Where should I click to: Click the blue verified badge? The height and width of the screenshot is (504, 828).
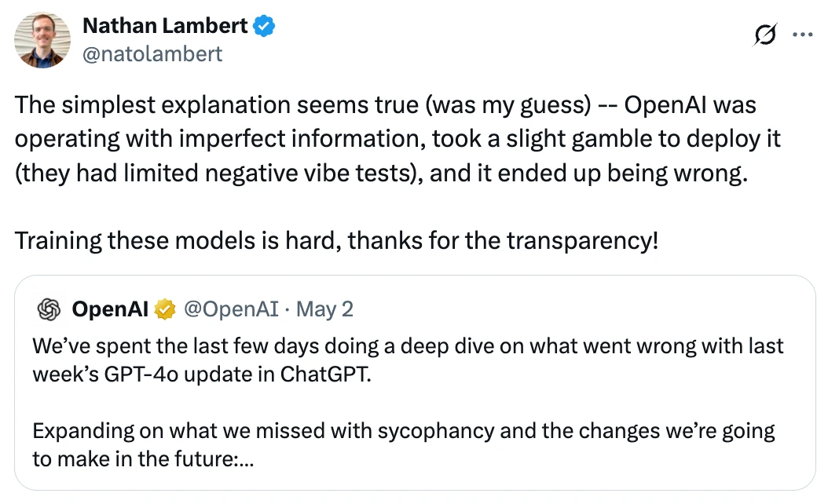[x=264, y=26]
